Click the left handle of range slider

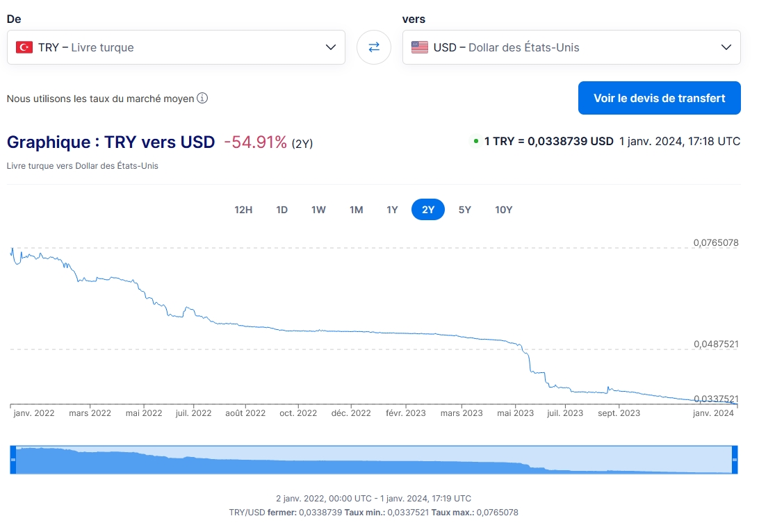13,460
